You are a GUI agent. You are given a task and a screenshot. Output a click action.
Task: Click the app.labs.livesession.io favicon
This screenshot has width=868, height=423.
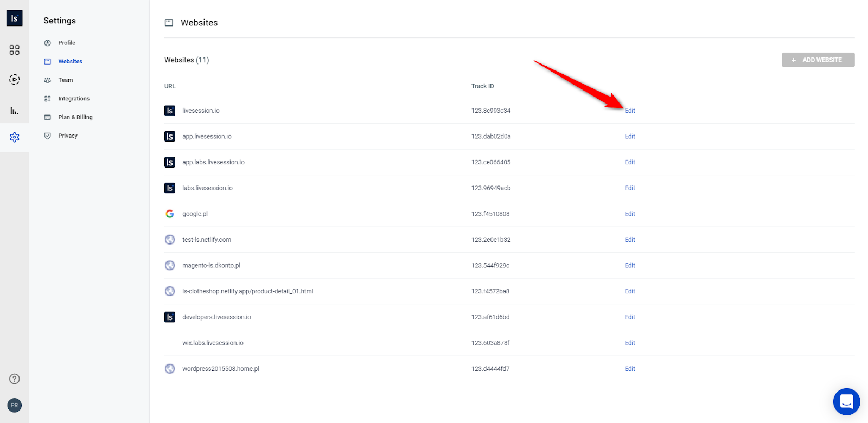point(170,162)
